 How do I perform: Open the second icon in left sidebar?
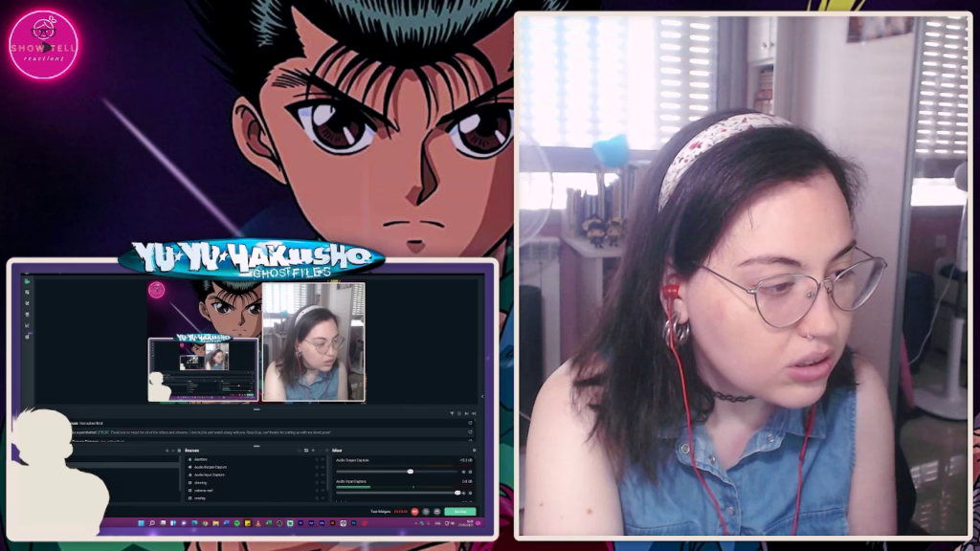[x=28, y=293]
